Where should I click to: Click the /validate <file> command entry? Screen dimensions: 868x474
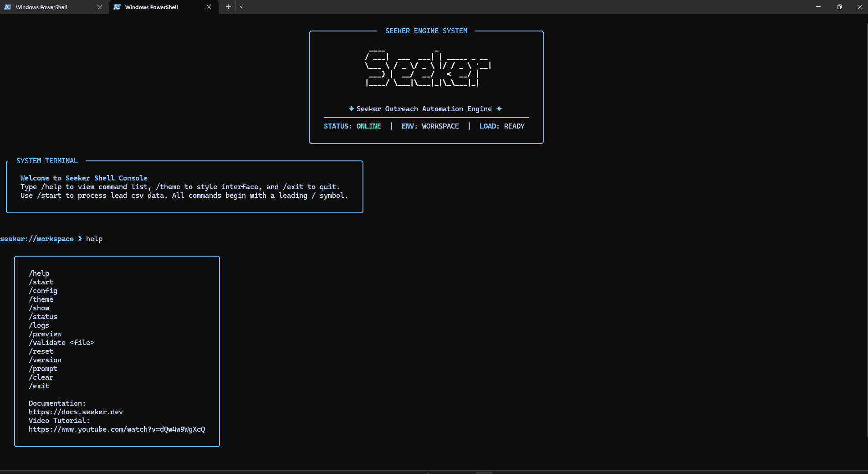61,343
